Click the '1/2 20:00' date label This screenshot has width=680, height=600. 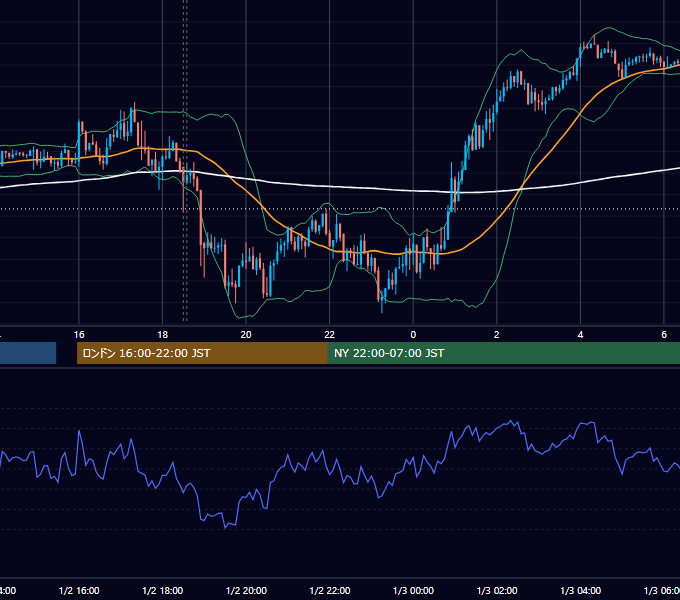point(246,591)
